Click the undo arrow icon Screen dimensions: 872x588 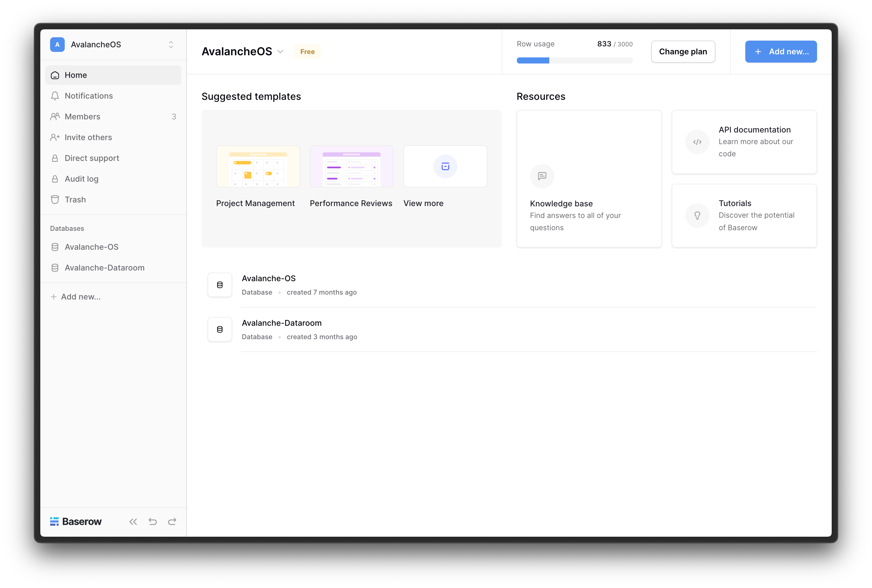point(153,522)
